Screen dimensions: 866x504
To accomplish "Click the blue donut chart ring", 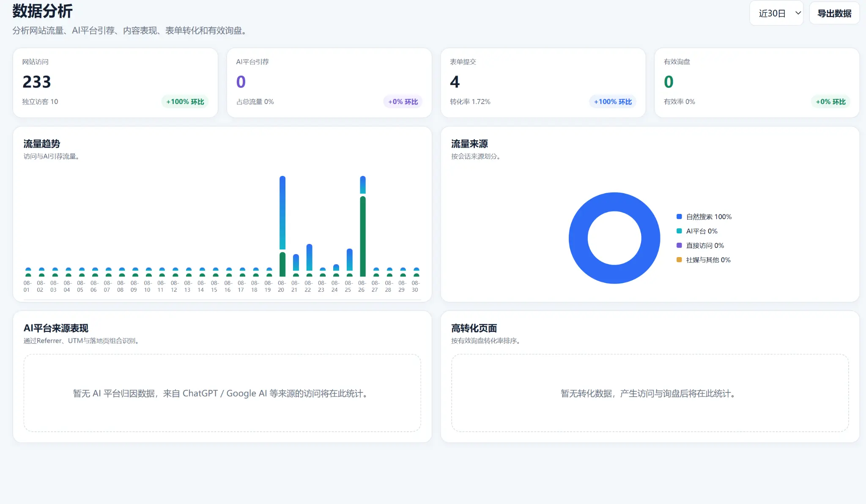I will pyautogui.click(x=578, y=238).
